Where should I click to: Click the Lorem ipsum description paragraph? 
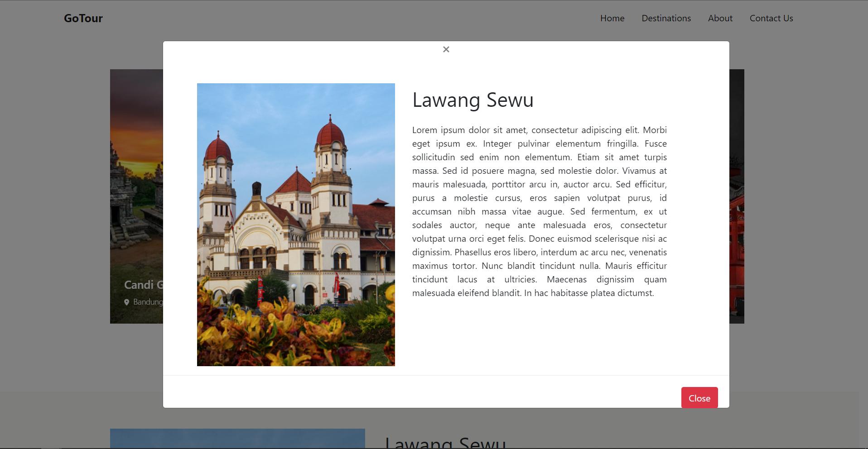[x=539, y=211]
